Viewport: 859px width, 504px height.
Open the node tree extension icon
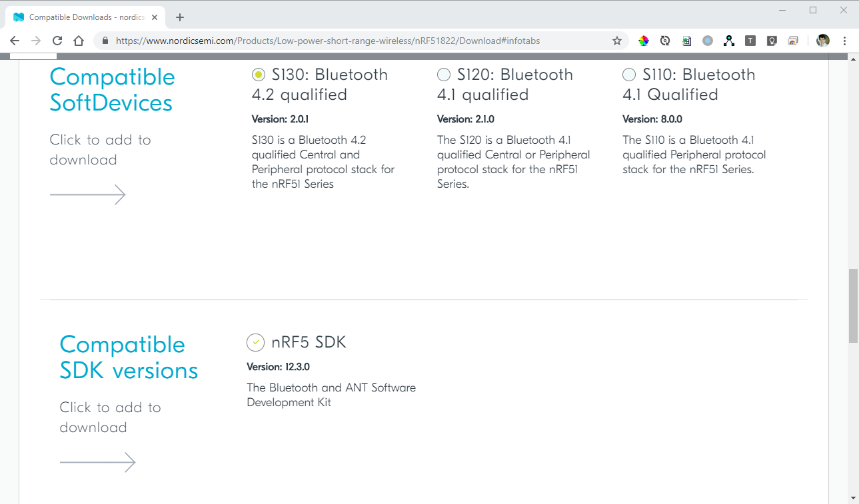click(x=729, y=41)
